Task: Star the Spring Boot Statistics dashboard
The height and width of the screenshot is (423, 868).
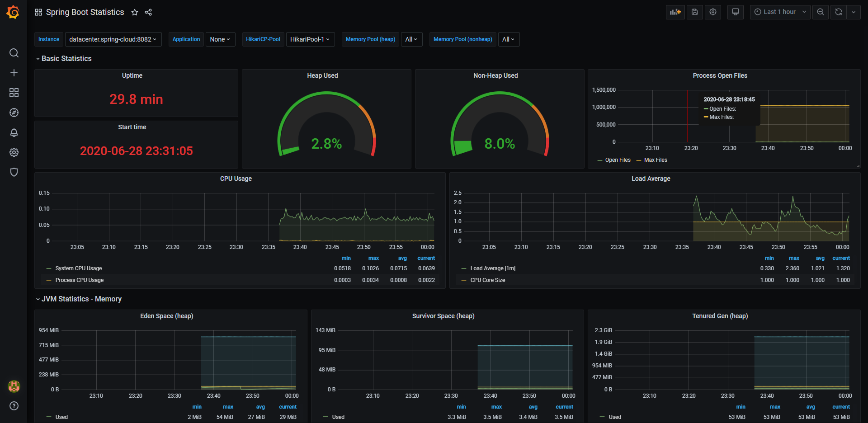Action: click(135, 13)
